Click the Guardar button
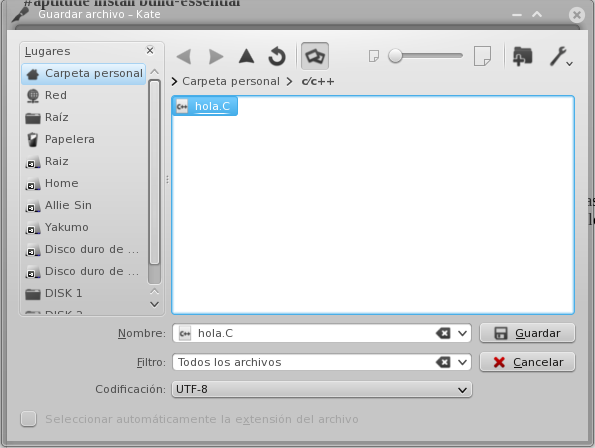 click(x=527, y=333)
